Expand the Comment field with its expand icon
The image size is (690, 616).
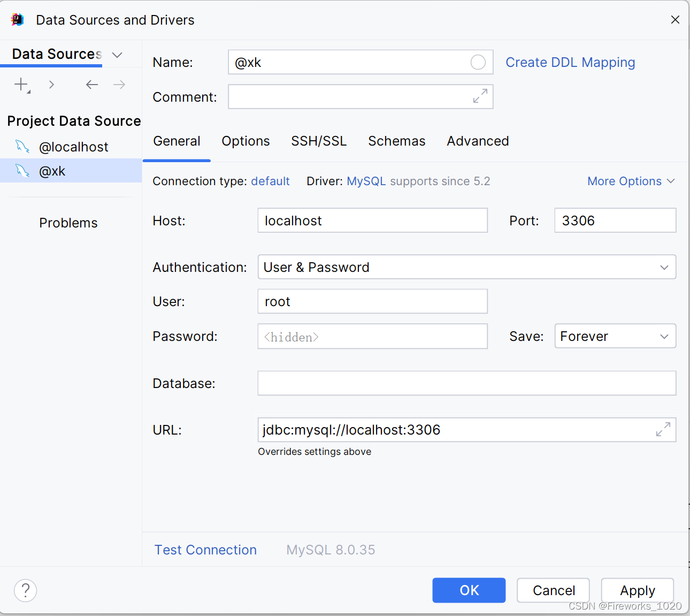tap(480, 96)
